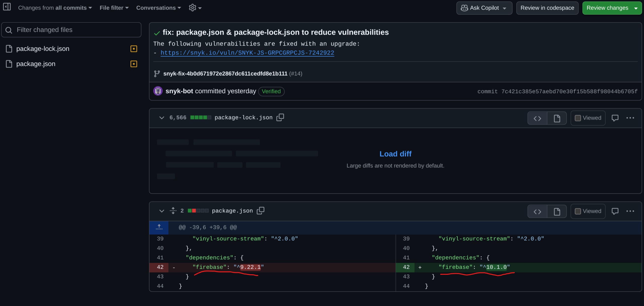Comment on the package-lock.json file
The image size is (644, 306).
[615, 118]
